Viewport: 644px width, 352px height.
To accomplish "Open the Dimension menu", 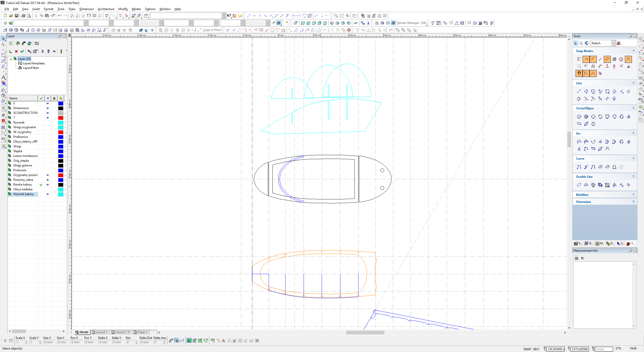I will coord(87,9).
